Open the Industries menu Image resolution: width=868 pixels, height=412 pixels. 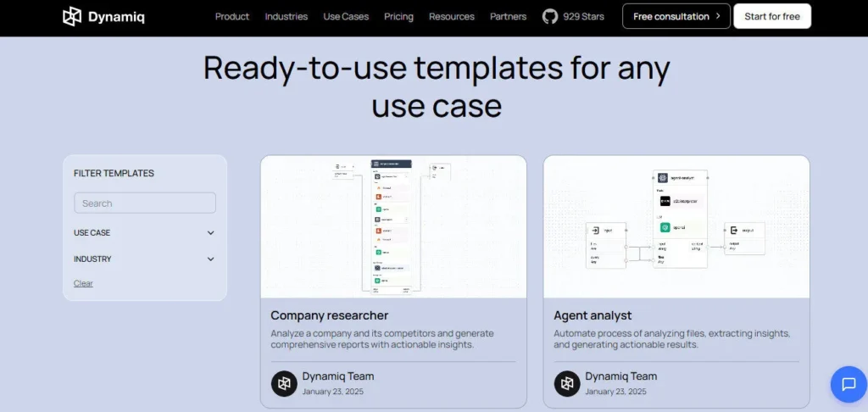click(x=287, y=17)
